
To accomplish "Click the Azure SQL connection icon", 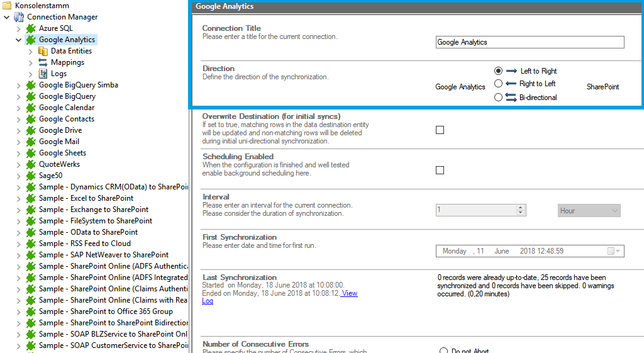I will pos(31,28).
